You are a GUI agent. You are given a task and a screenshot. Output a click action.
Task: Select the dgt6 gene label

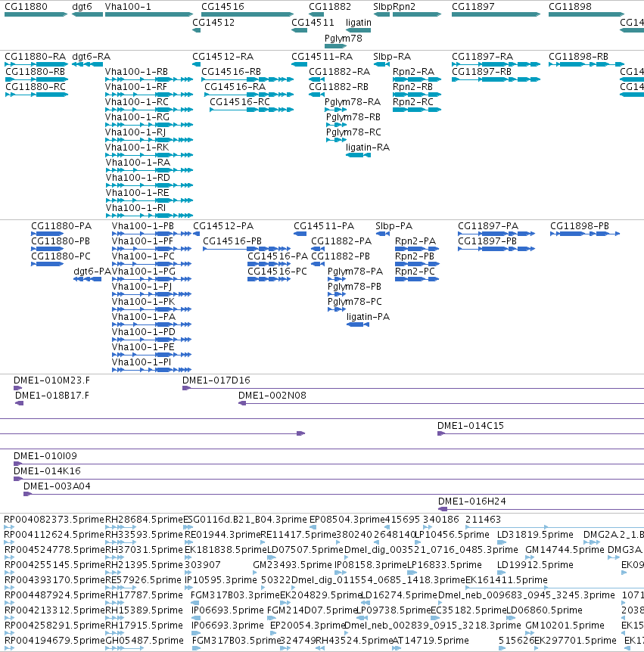[x=82, y=7]
